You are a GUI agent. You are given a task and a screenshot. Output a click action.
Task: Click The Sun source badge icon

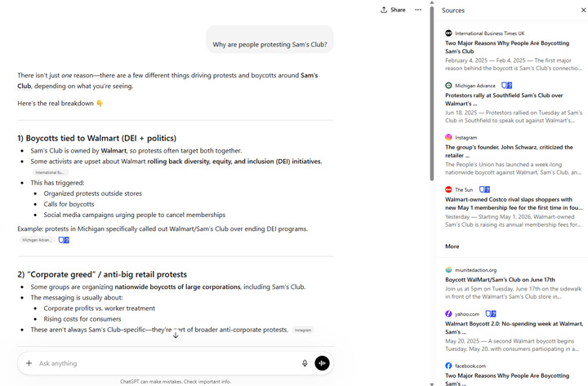(x=484, y=189)
